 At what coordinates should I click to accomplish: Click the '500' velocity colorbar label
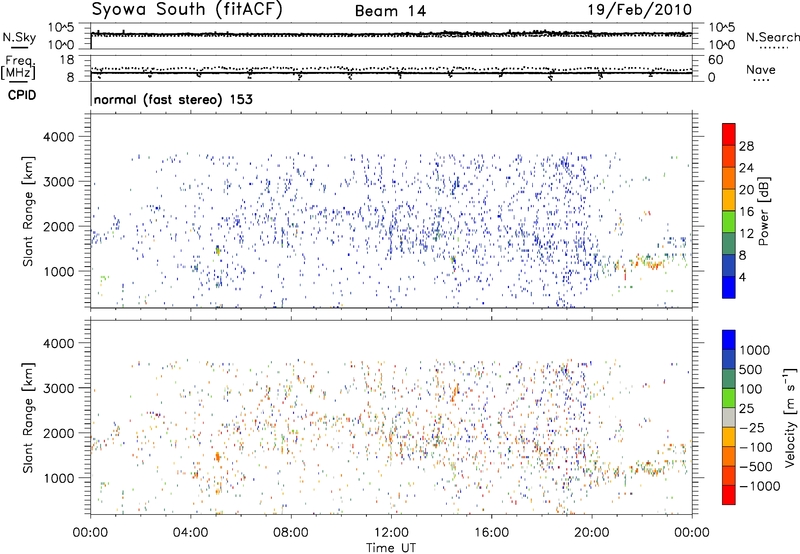[x=751, y=370]
